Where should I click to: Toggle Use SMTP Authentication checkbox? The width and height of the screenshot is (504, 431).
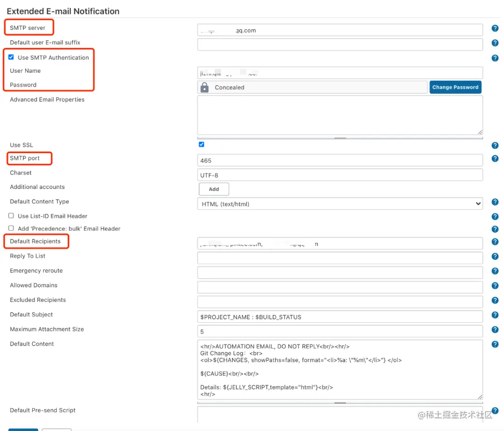click(11, 57)
